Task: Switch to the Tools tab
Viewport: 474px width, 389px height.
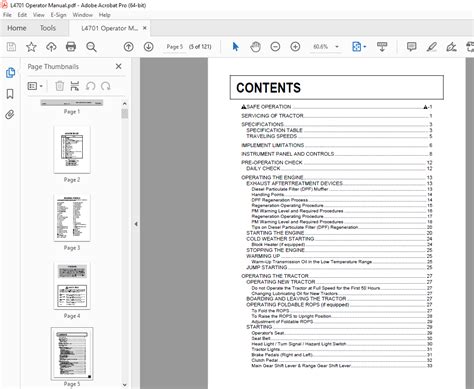Action: tap(48, 28)
